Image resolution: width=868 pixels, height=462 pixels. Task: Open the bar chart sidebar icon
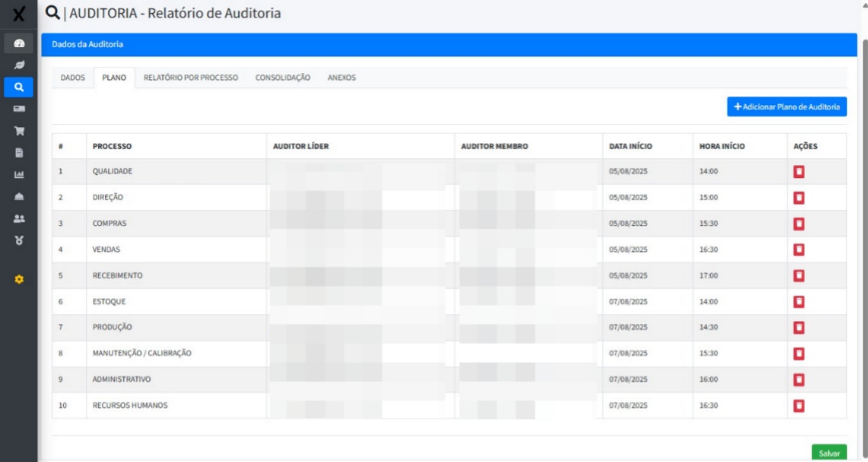18,175
